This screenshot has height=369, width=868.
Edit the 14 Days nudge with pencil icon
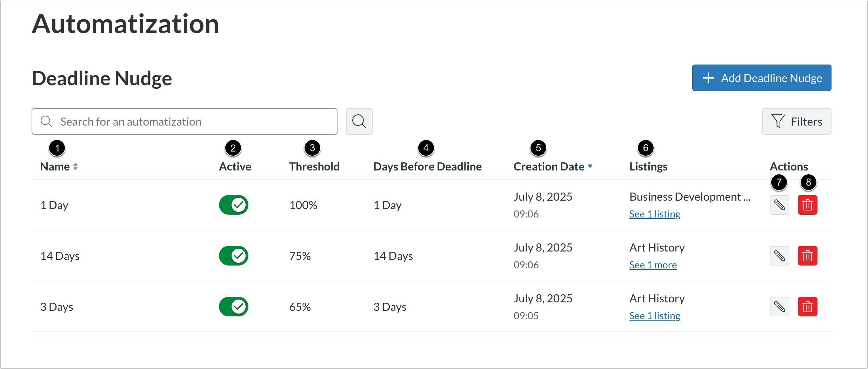[x=779, y=256]
